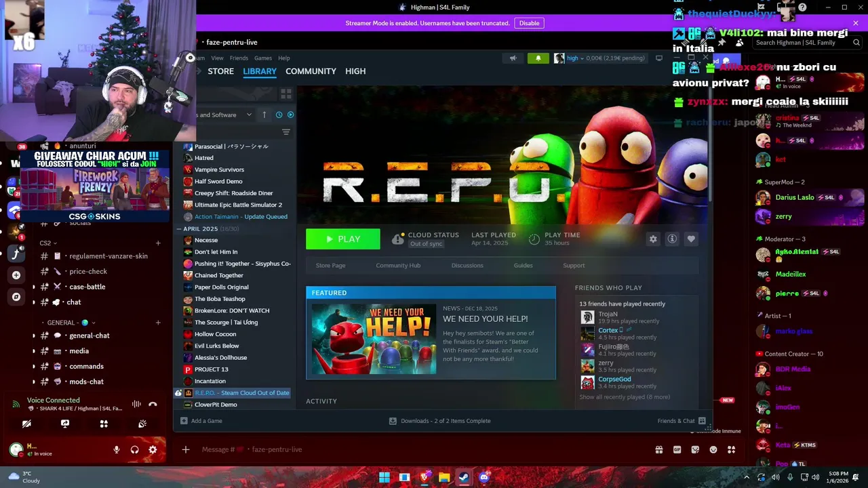Disconnect from Discord voice channel

point(153,405)
